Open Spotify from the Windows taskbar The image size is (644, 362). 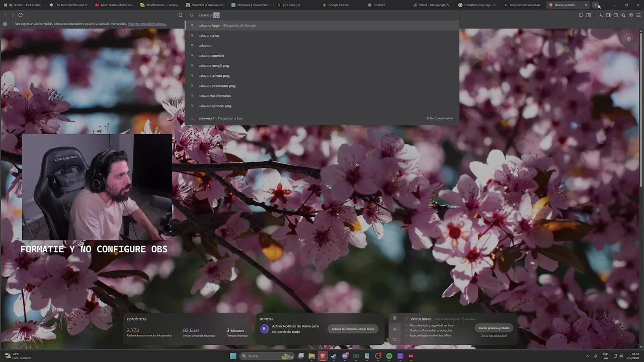(389, 356)
